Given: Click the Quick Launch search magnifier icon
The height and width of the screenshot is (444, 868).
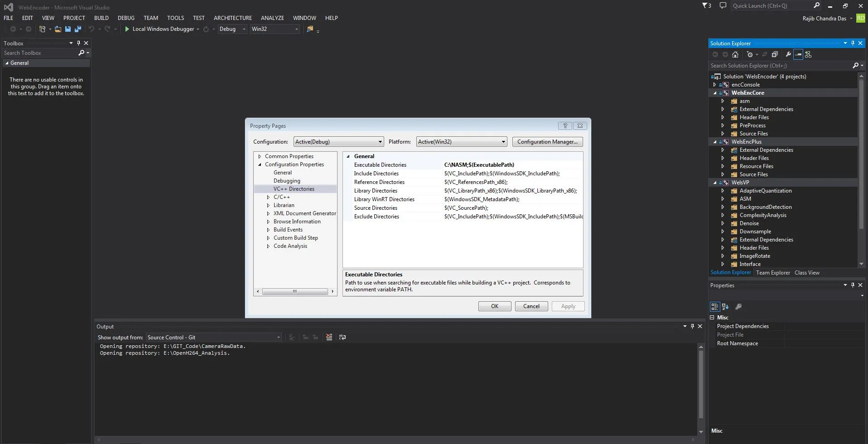Looking at the screenshot, I should 816,6.
